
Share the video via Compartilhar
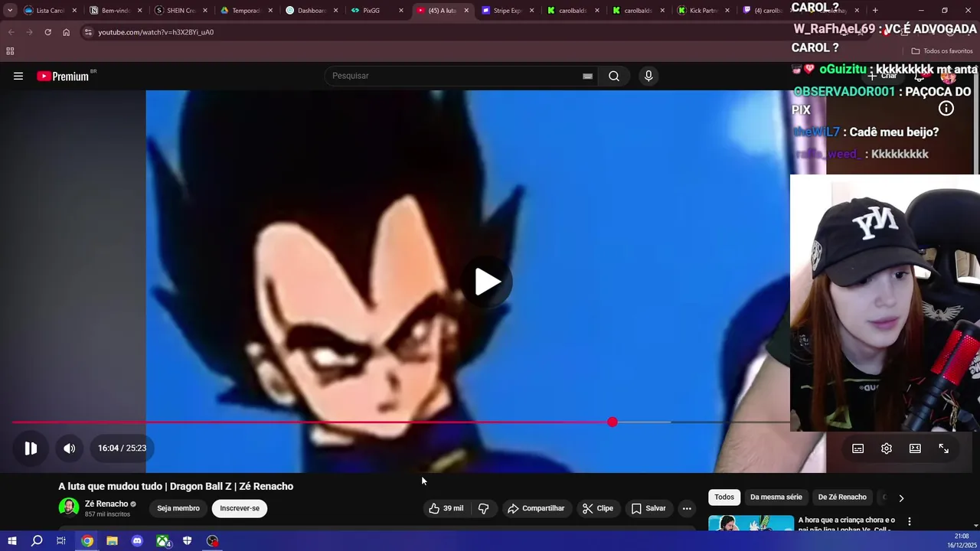[x=536, y=508]
